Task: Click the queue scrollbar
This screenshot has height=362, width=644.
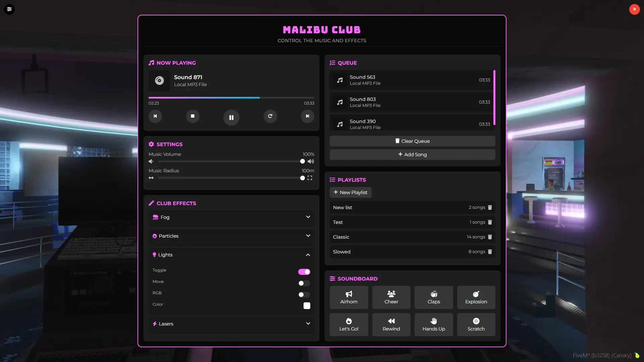Action: (494, 98)
